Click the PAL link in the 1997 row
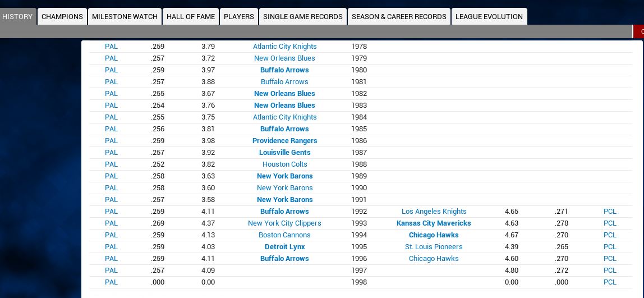Image resolution: width=644 pixels, height=298 pixels. 111,271
